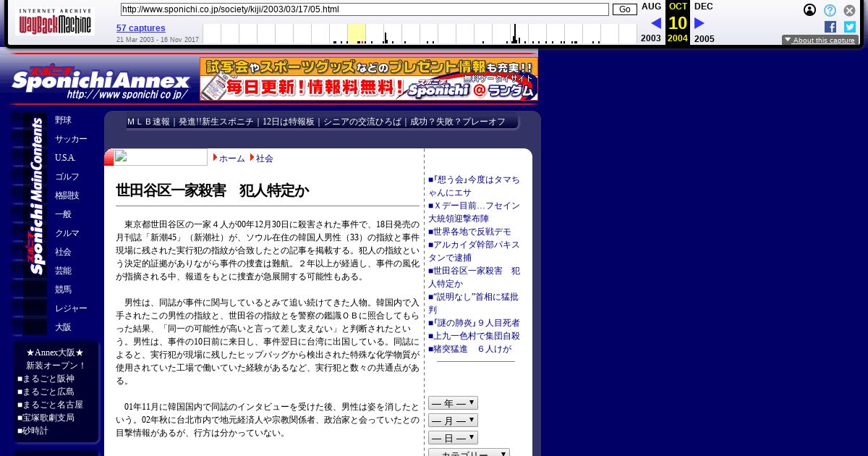The width and height of the screenshot is (868, 456).
Task: Click the Wayback Machine logo
Action: [x=55, y=22]
